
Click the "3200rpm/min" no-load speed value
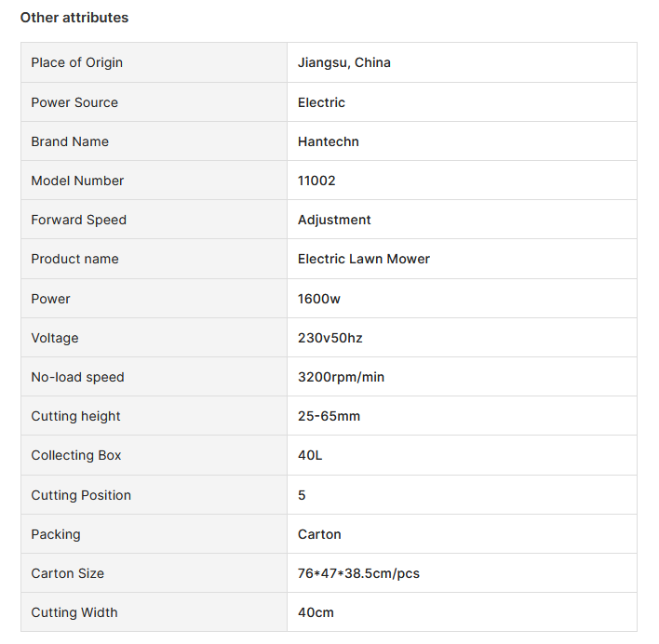coord(341,377)
